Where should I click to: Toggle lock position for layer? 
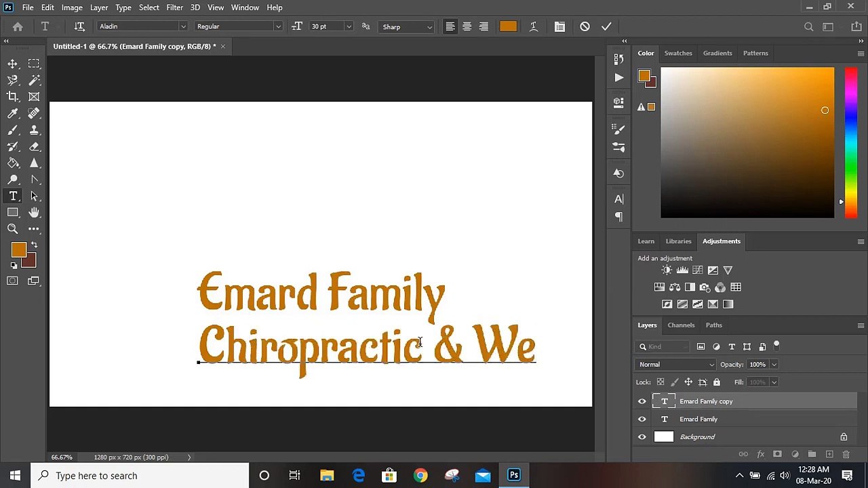pos(688,382)
